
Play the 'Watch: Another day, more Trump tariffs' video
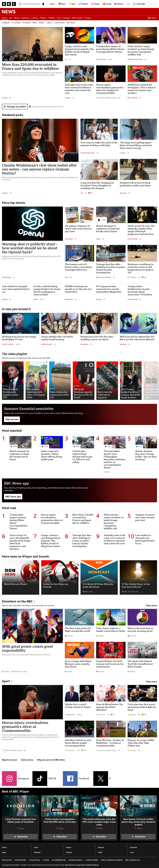(146, 442)
